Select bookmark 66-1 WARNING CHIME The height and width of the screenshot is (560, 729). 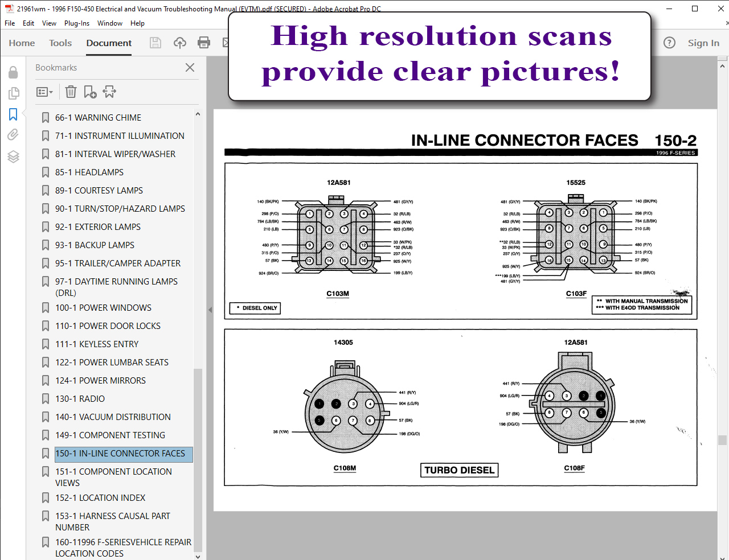[x=98, y=117]
